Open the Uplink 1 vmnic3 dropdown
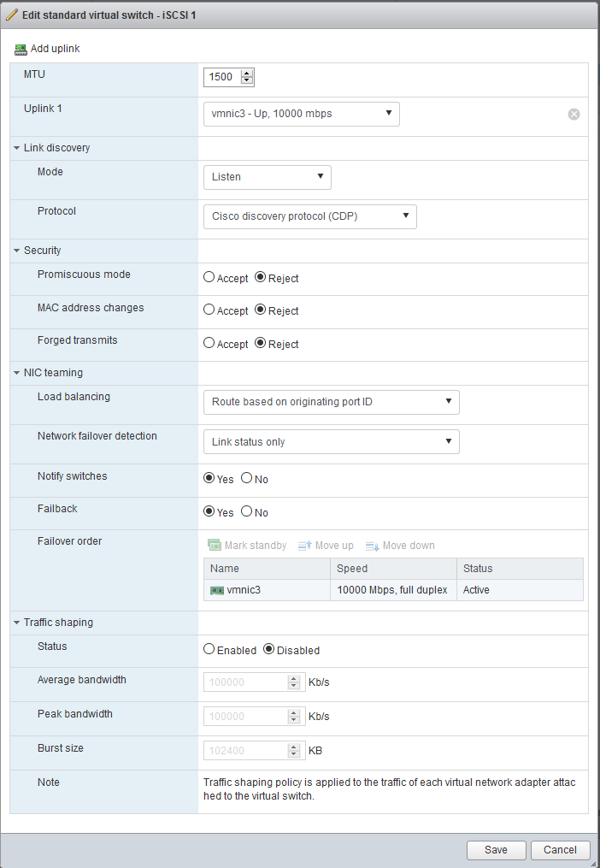Image resolution: width=600 pixels, height=868 pixels. click(302, 114)
